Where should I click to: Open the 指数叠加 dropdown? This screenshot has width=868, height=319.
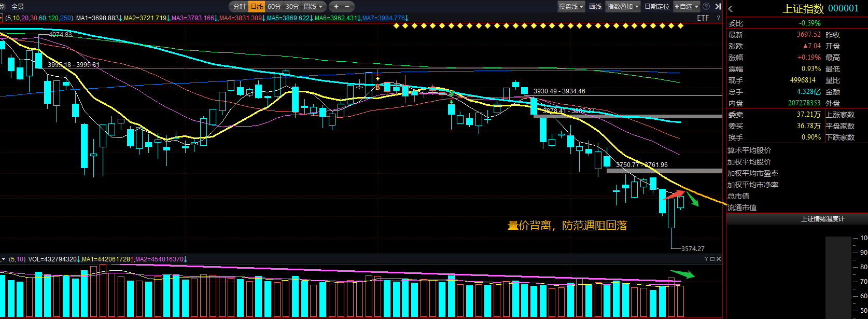coord(623,7)
